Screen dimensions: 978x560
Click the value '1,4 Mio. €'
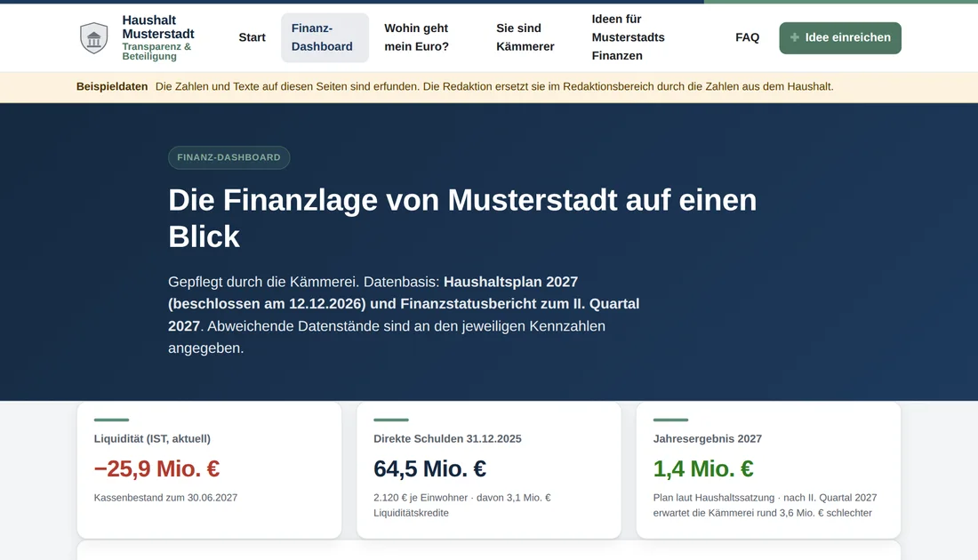[703, 469]
